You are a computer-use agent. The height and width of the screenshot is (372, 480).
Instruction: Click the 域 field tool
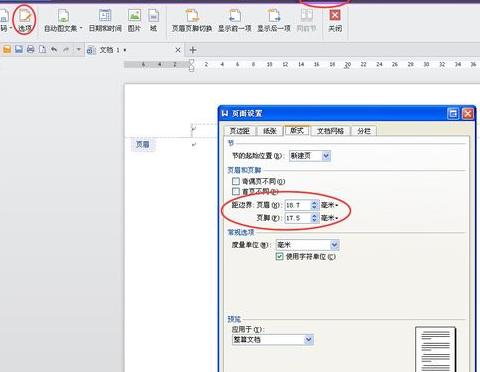click(x=153, y=21)
